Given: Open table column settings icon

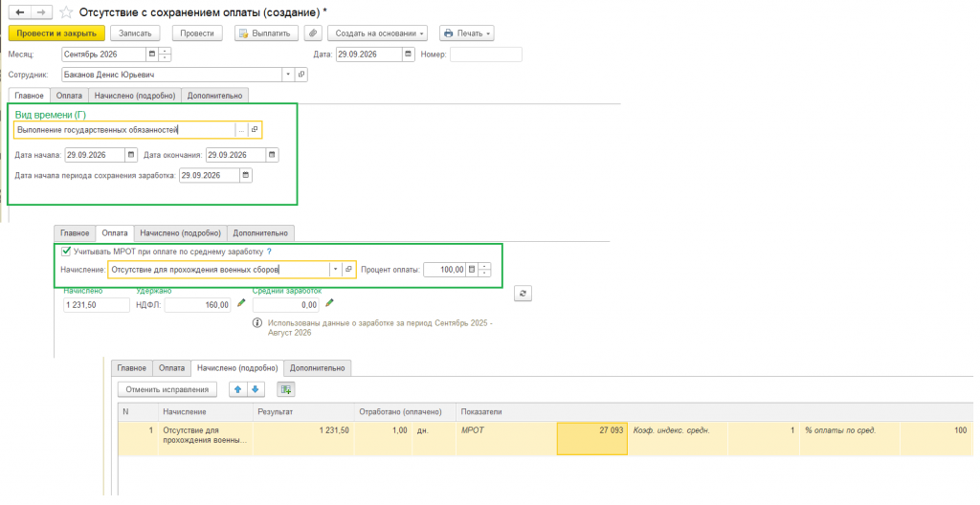Looking at the screenshot, I should point(285,389).
